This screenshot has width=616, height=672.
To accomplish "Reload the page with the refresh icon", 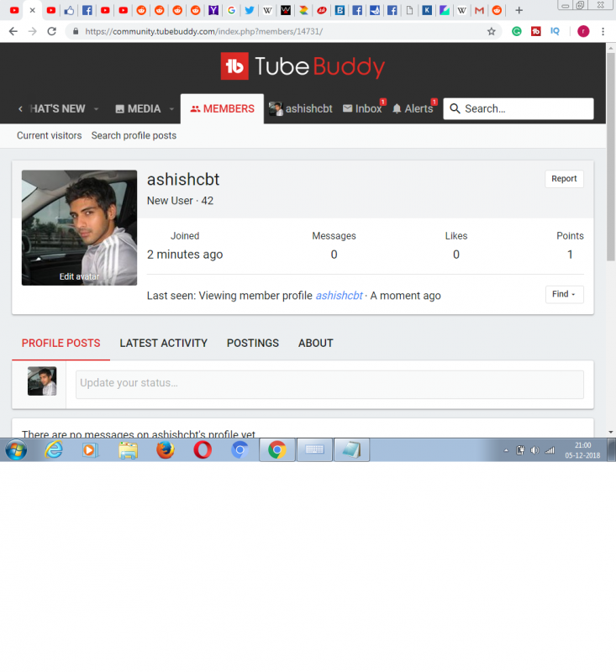I will coord(52,31).
